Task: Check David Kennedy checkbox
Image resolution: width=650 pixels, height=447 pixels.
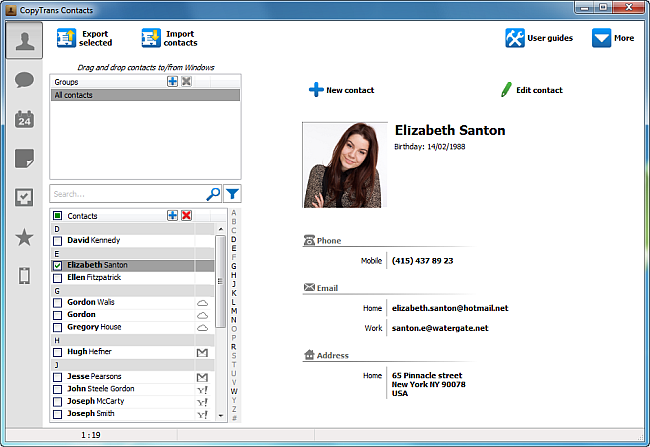Action: (58, 241)
